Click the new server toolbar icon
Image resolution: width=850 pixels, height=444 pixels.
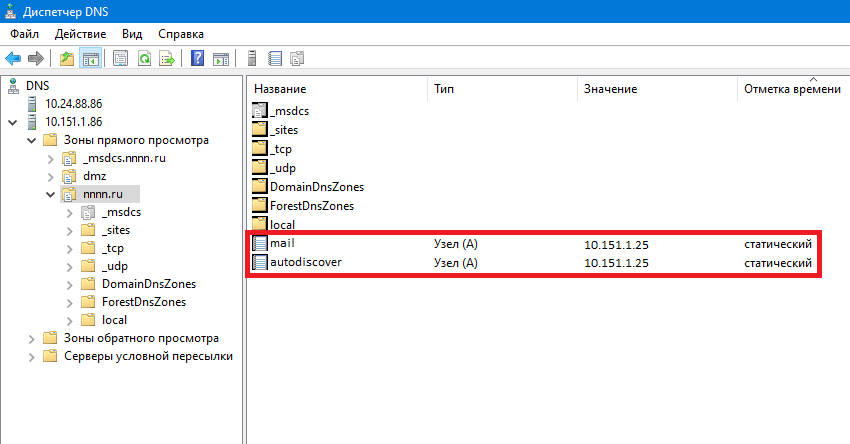252,58
